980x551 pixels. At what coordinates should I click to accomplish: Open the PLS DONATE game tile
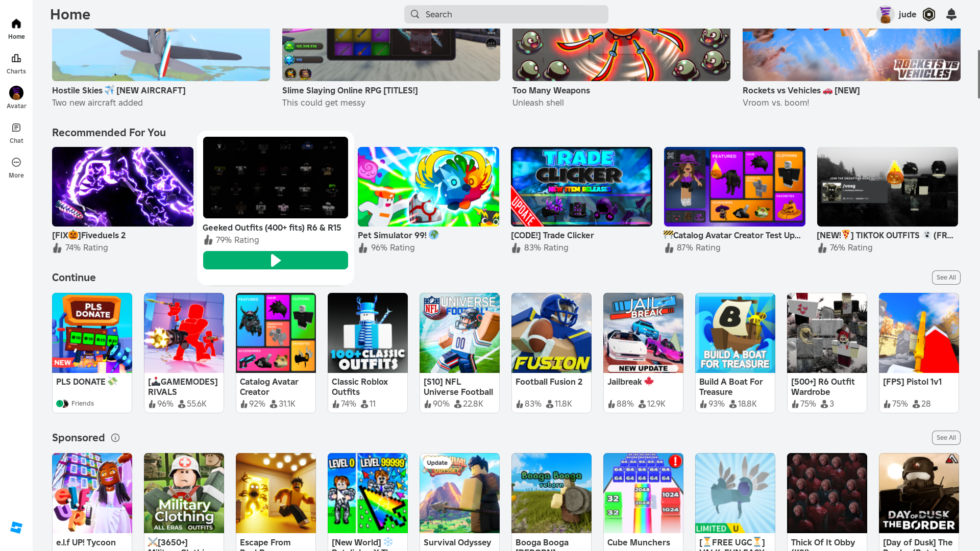pos(92,333)
